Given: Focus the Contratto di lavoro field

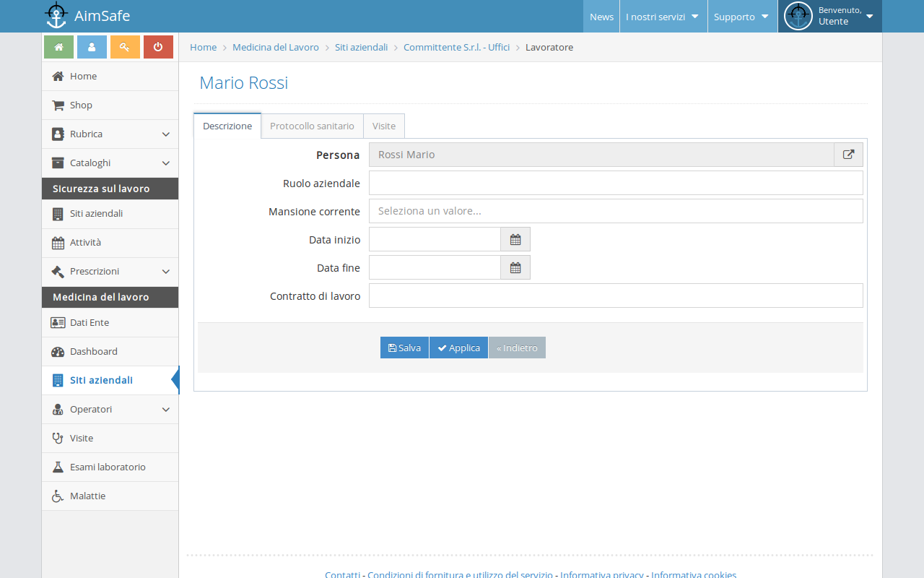Looking at the screenshot, I should 616,296.
